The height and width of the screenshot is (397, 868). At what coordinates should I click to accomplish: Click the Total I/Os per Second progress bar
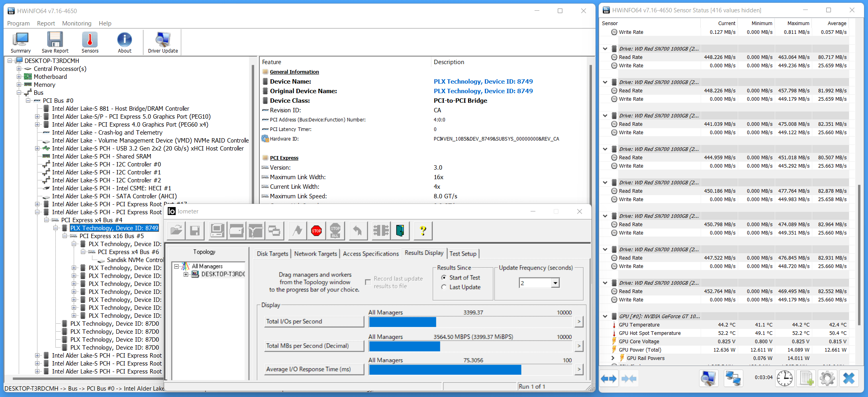470,322
